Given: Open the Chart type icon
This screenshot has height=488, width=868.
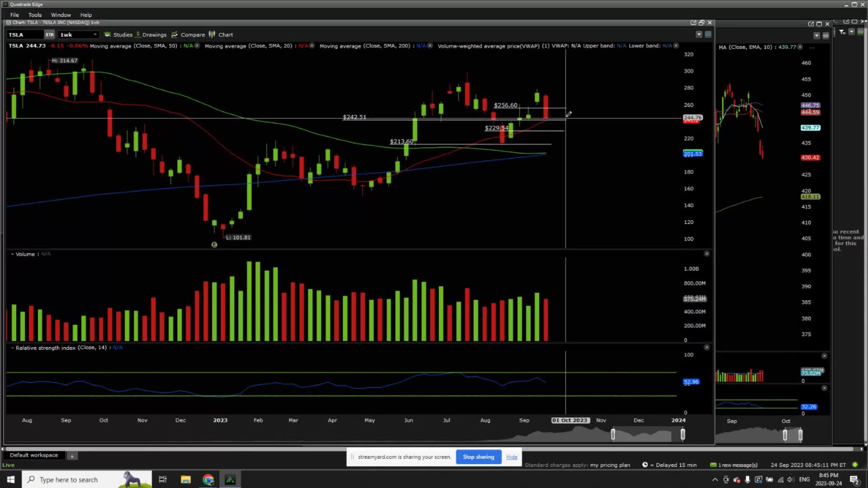Looking at the screenshot, I should [x=212, y=34].
